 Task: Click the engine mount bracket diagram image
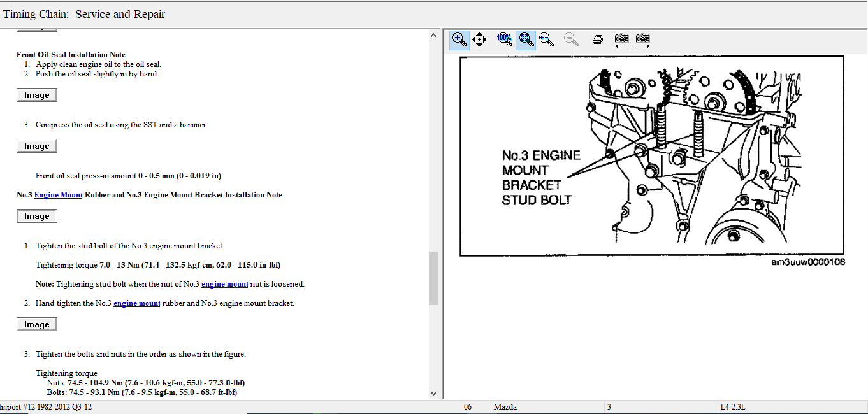point(651,156)
